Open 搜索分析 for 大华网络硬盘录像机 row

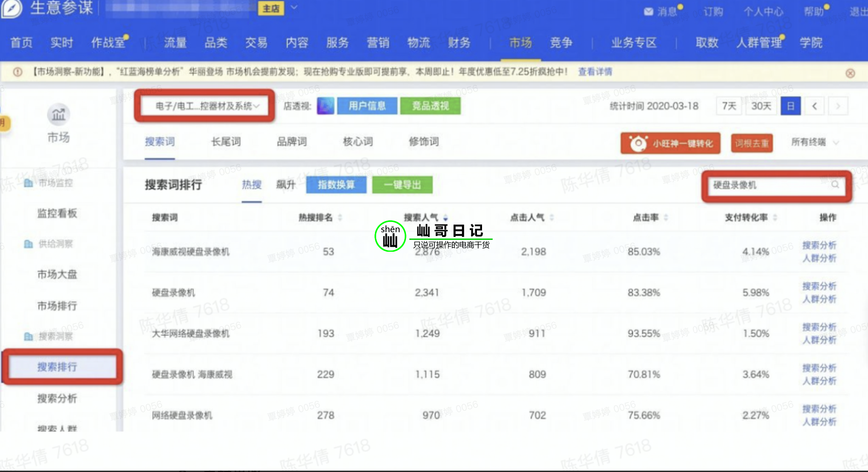(819, 327)
